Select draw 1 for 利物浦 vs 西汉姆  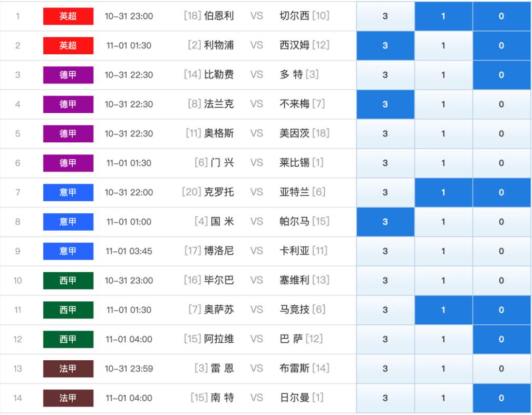pyautogui.click(x=443, y=45)
